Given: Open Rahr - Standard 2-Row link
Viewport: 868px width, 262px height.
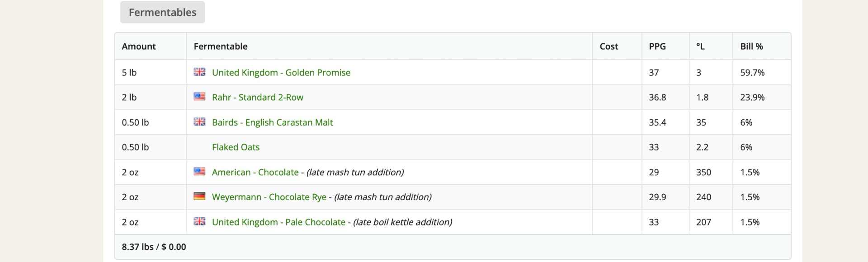Looking at the screenshot, I should (x=257, y=98).
